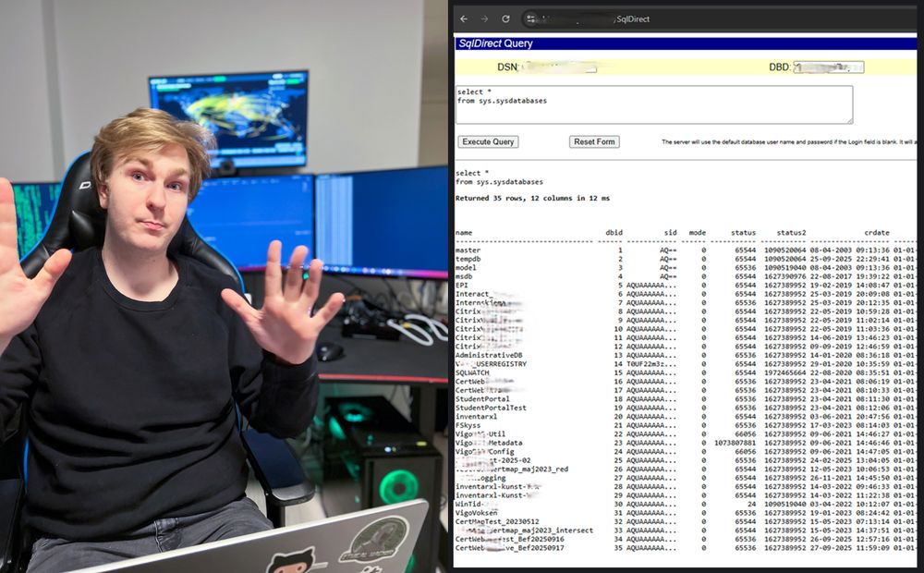Click the 'name' column header in results
The width and height of the screenshot is (924, 573).
pos(464,233)
